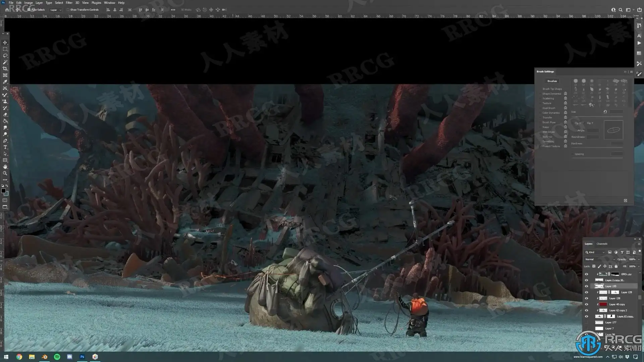
Task: Select the Pen tool
Action: coord(5,141)
